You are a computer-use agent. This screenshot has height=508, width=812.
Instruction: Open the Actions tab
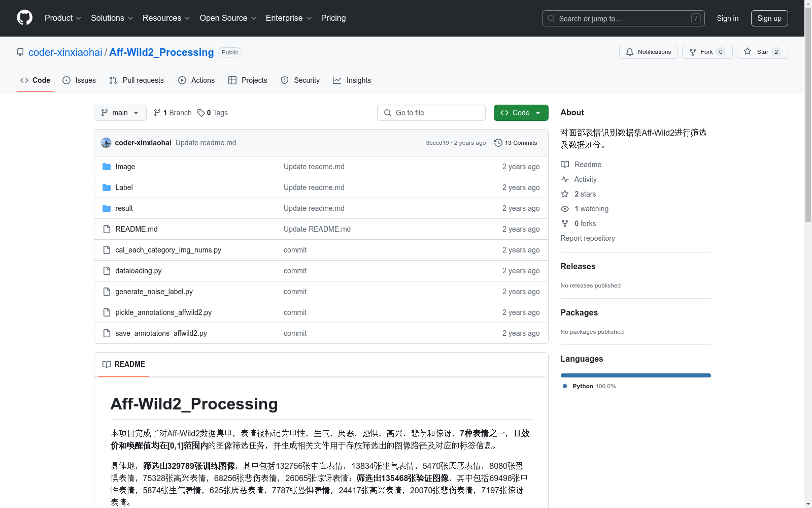pos(196,80)
